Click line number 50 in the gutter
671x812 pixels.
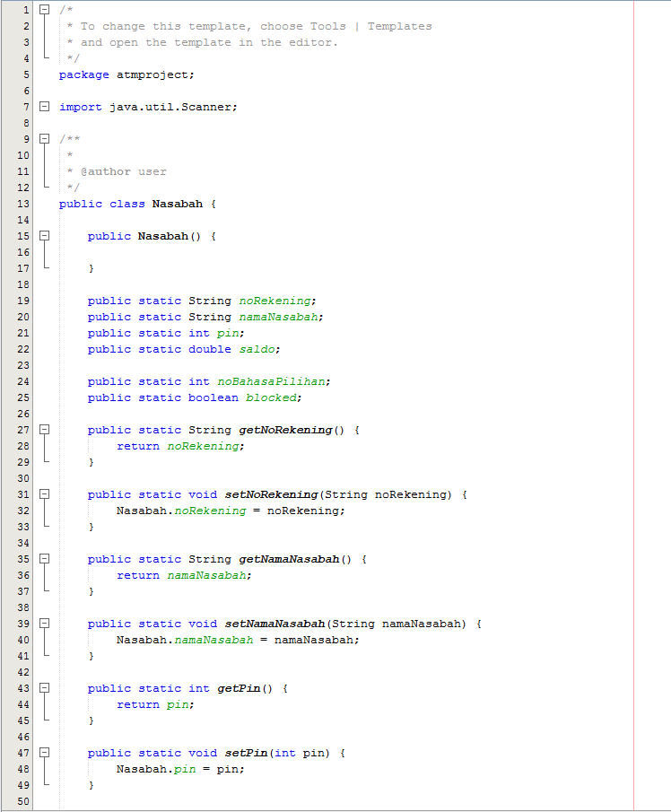click(x=23, y=801)
